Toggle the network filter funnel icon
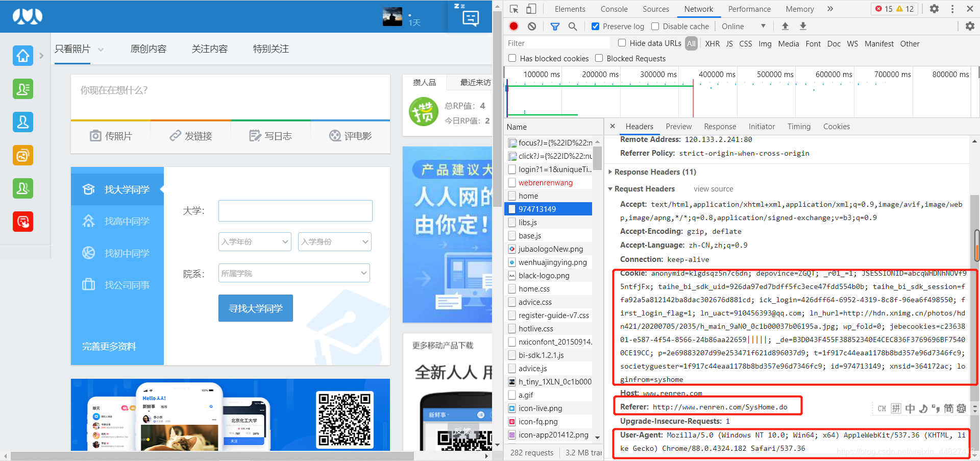 [x=555, y=26]
